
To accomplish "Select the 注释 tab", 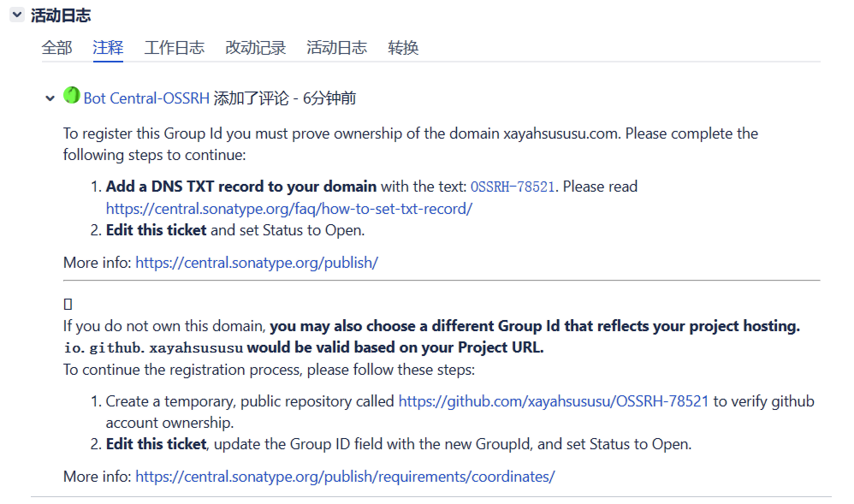I will 108,48.
